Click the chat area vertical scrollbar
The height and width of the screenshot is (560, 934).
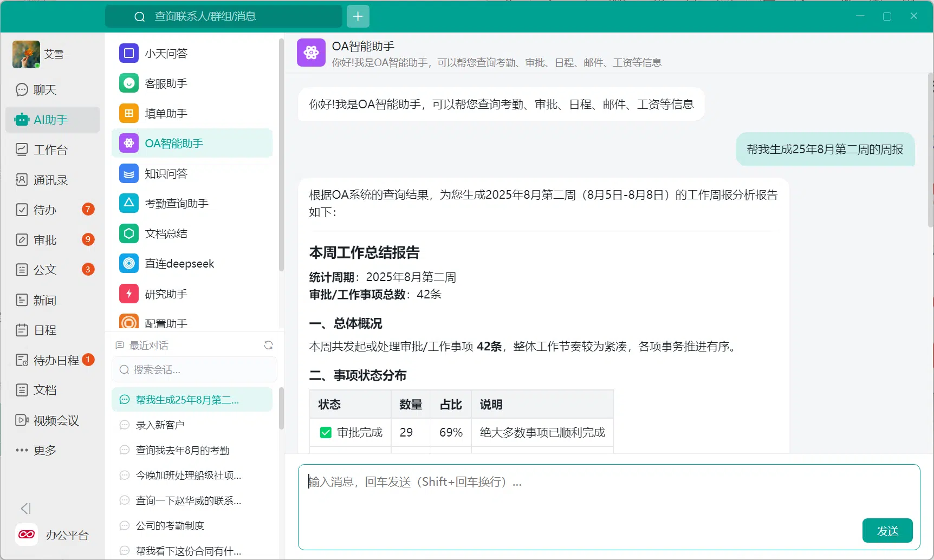[x=930, y=150]
